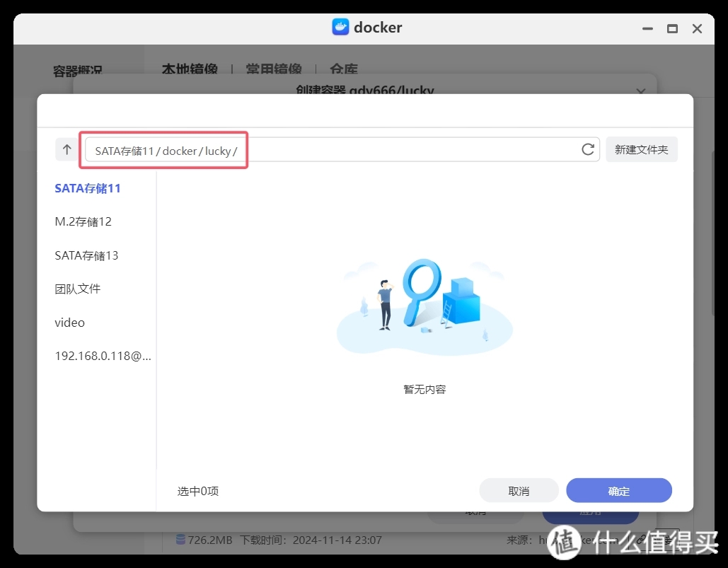728x568 pixels.
Task: Click the new folder button 新建文件夹
Action: pos(641,149)
